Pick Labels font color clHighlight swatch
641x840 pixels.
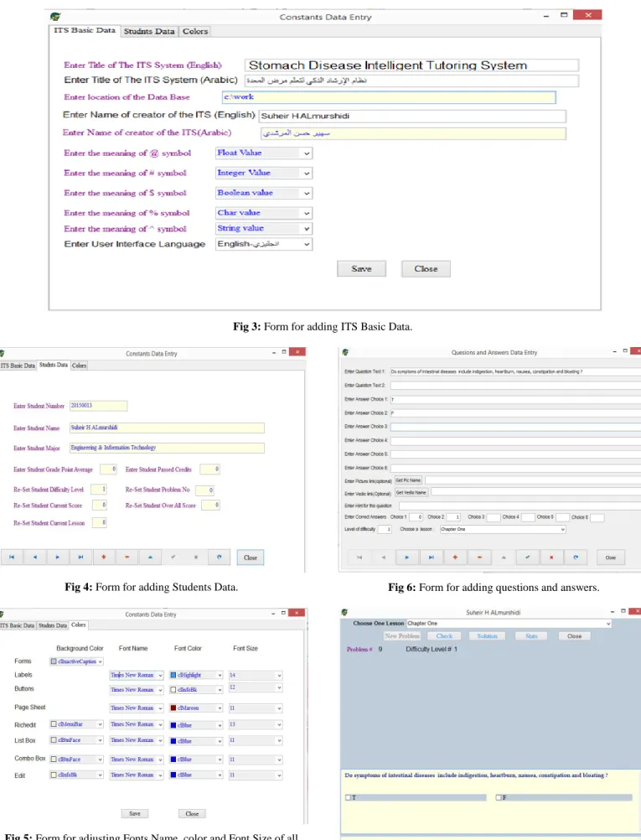coord(173,676)
